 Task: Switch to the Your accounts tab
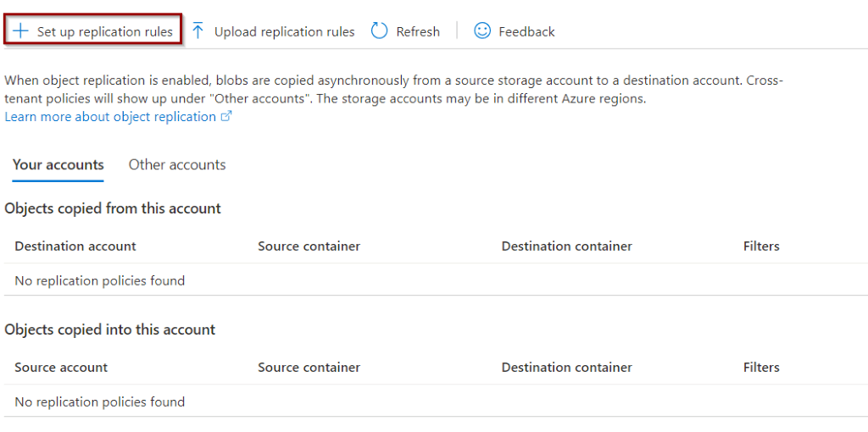[58, 165]
